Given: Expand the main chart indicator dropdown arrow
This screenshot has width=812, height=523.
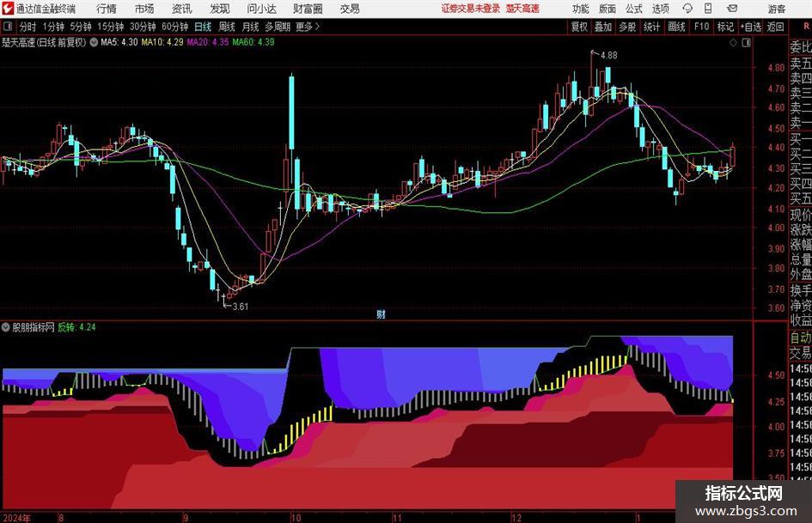Looking at the screenshot, I should pos(94,42).
